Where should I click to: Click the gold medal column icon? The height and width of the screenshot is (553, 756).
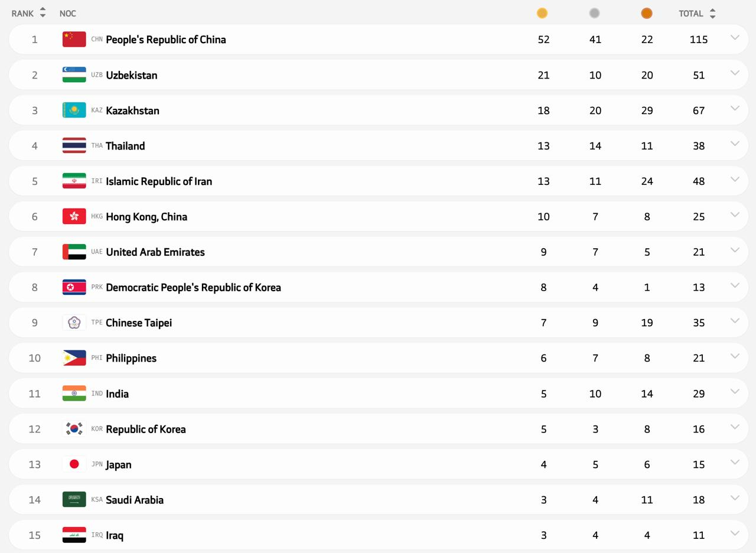(542, 13)
